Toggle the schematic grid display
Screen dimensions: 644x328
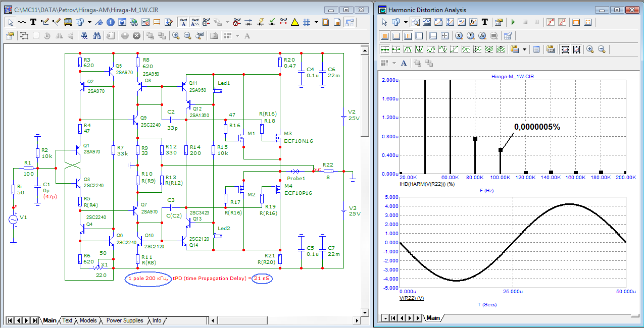coord(306,22)
